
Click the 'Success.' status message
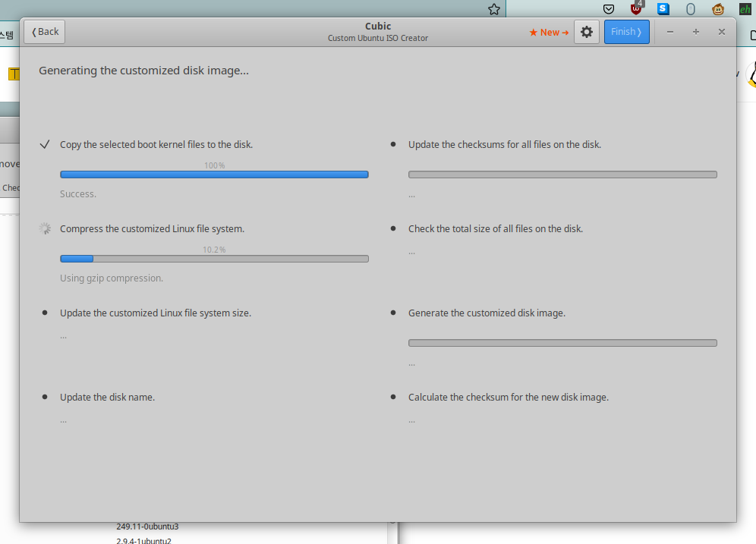pos(78,194)
